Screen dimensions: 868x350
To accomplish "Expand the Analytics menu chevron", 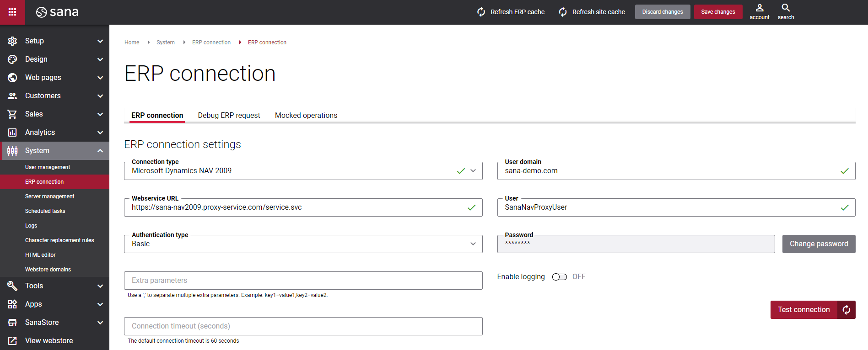I will pyautogui.click(x=100, y=133).
